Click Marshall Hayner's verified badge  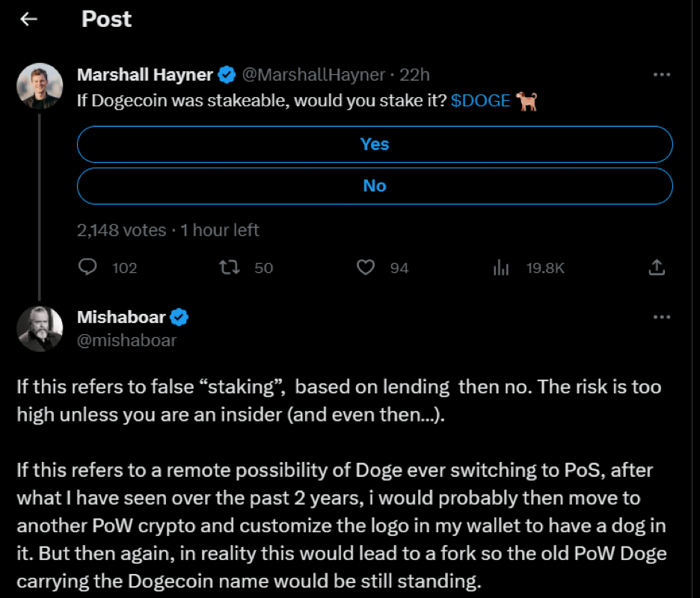(227, 75)
